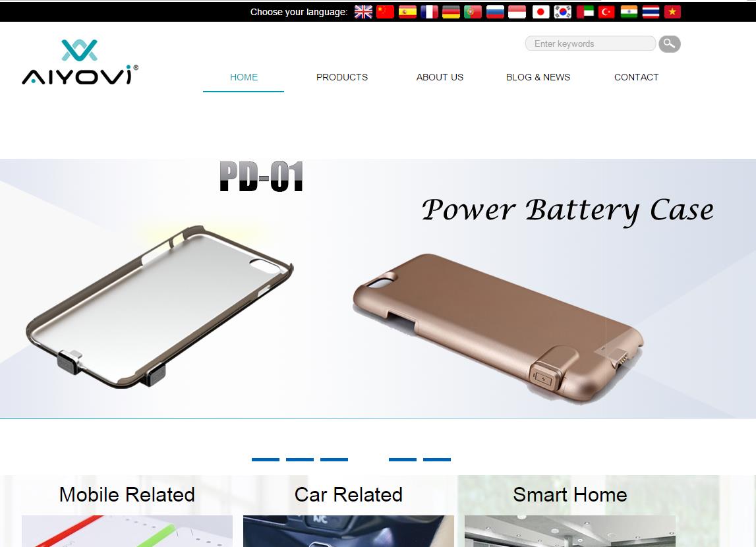Select the first banner slide indicator

click(266, 459)
